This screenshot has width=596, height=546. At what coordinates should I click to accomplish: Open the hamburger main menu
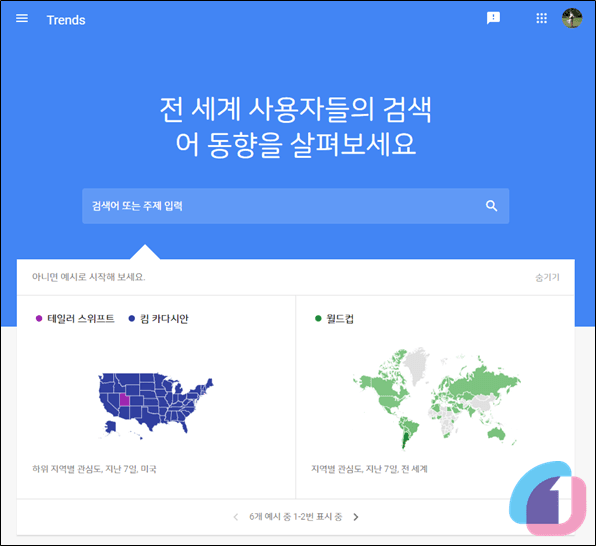[x=22, y=18]
